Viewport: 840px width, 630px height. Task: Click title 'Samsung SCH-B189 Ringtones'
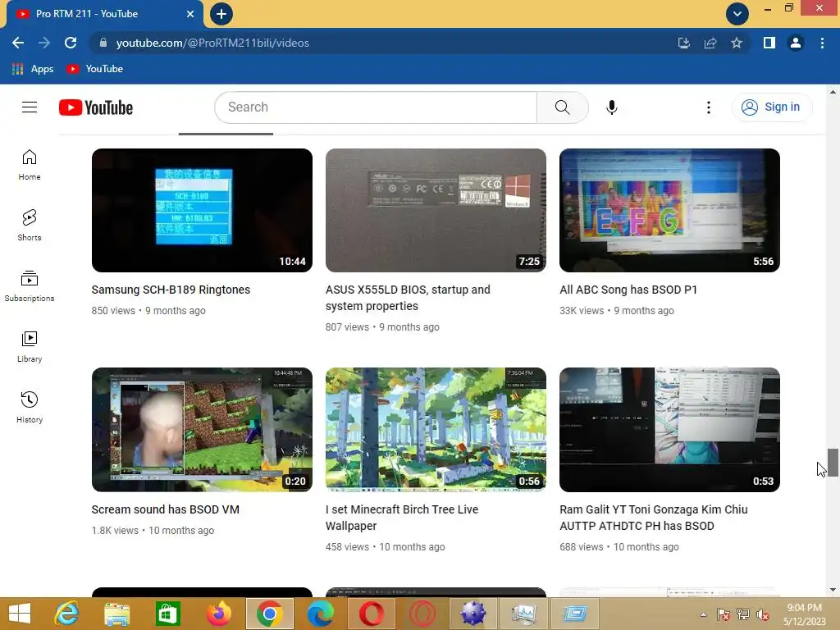(x=171, y=290)
